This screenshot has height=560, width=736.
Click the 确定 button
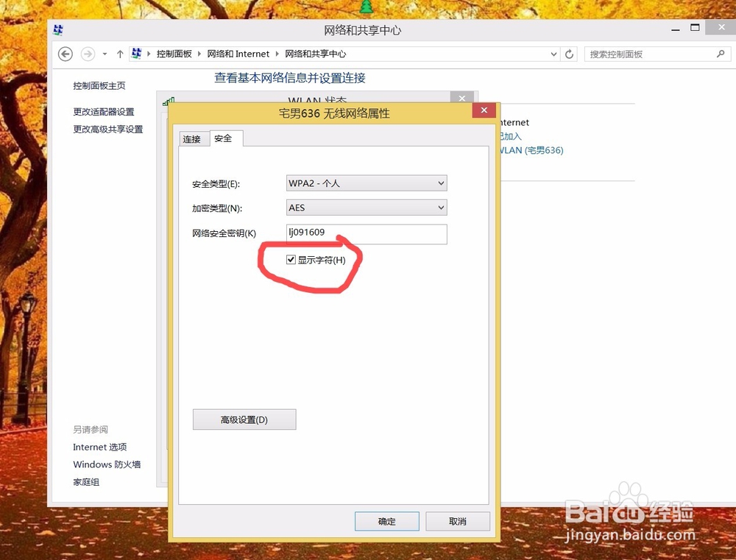[x=386, y=521]
